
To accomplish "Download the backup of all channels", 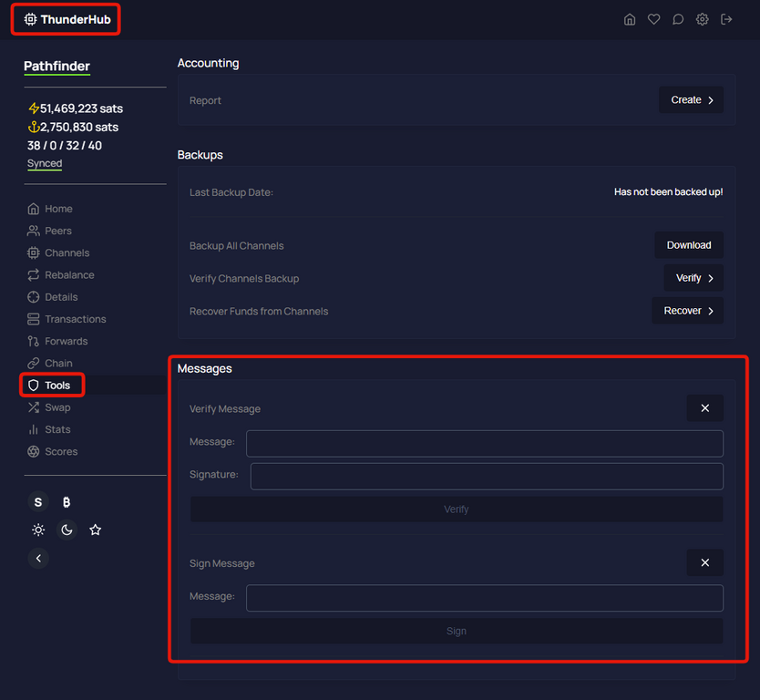I will coord(688,245).
